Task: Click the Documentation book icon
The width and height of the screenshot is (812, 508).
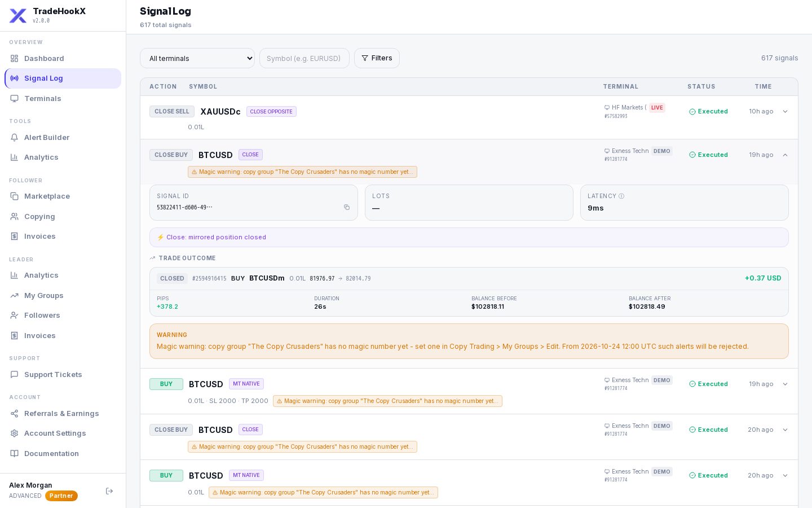Action: pos(15,453)
